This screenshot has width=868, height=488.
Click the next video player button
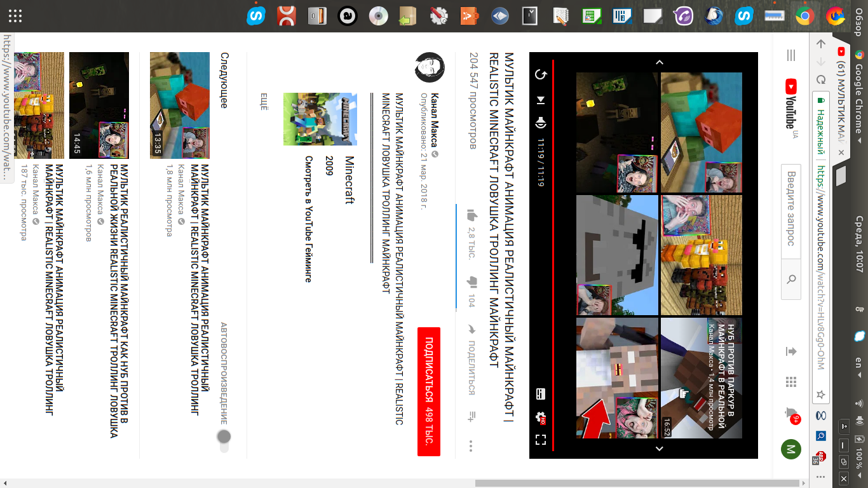click(x=541, y=100)
